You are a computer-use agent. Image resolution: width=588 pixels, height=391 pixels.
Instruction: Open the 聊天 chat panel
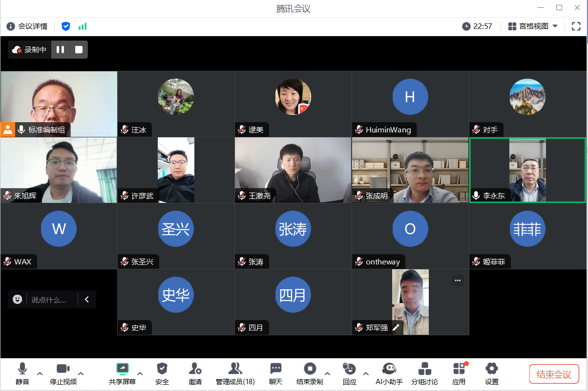tap(276, 373)
